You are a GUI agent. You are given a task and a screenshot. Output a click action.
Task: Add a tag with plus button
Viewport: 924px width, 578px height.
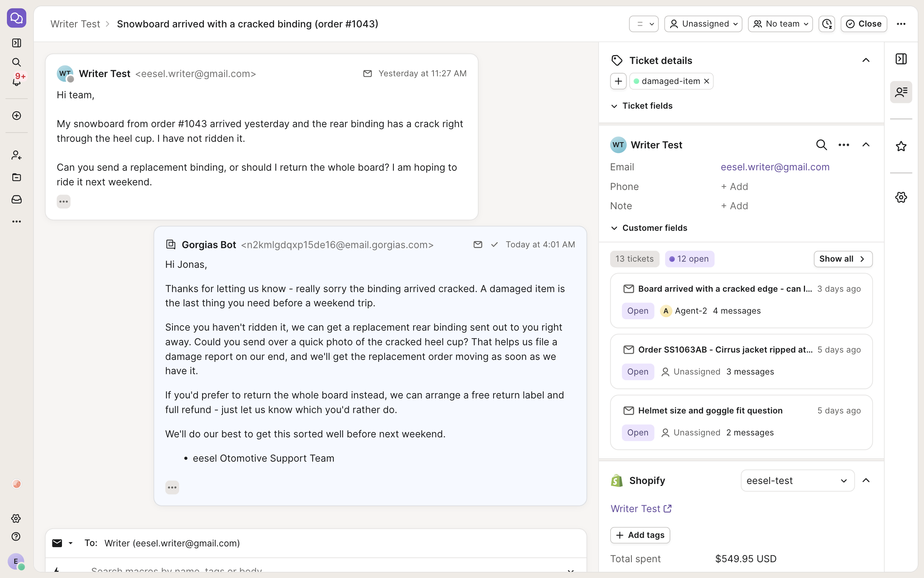pos(618,81)
